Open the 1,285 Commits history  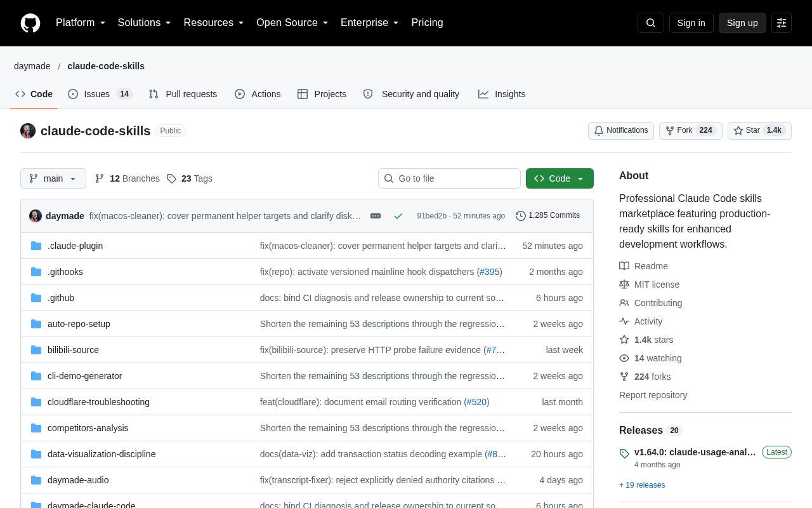point(547,215)
